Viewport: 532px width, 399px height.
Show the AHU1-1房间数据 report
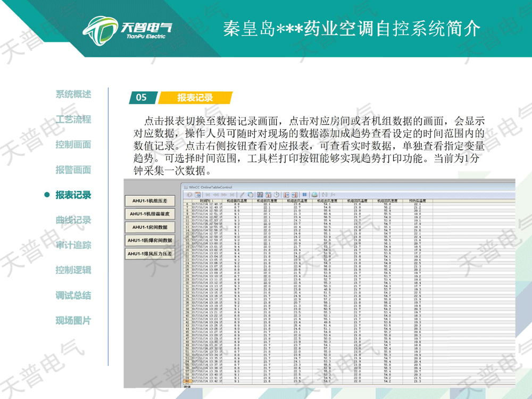tap(150, 227)
